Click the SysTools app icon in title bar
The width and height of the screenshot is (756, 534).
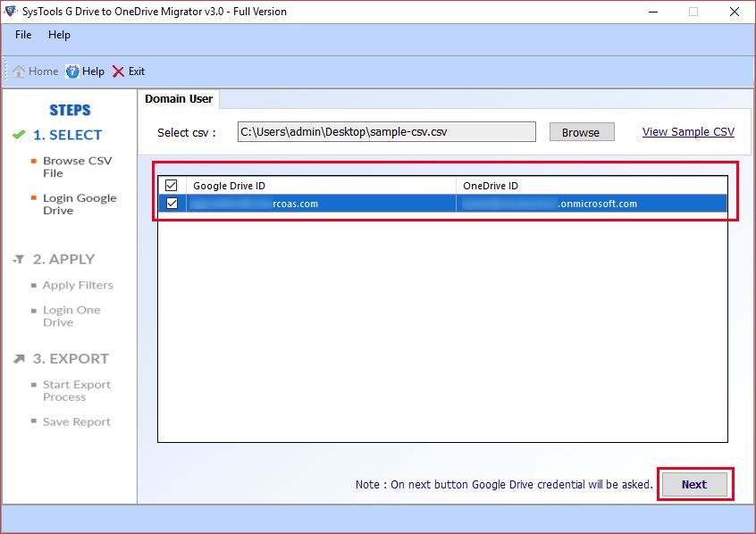(10, 11)
